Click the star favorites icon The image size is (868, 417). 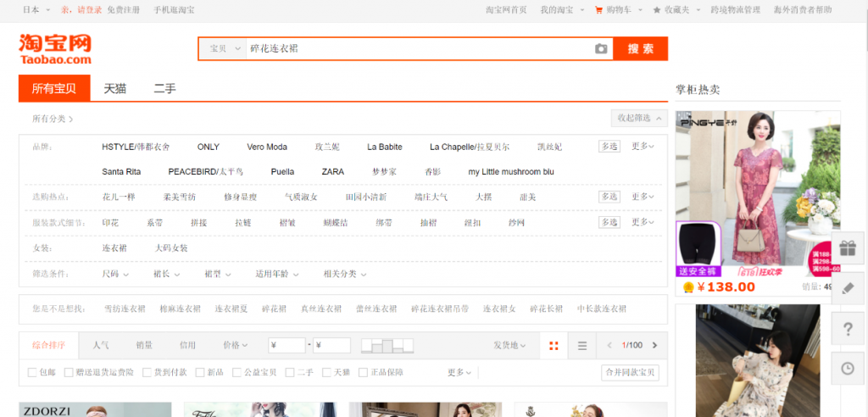pos(657,10)
